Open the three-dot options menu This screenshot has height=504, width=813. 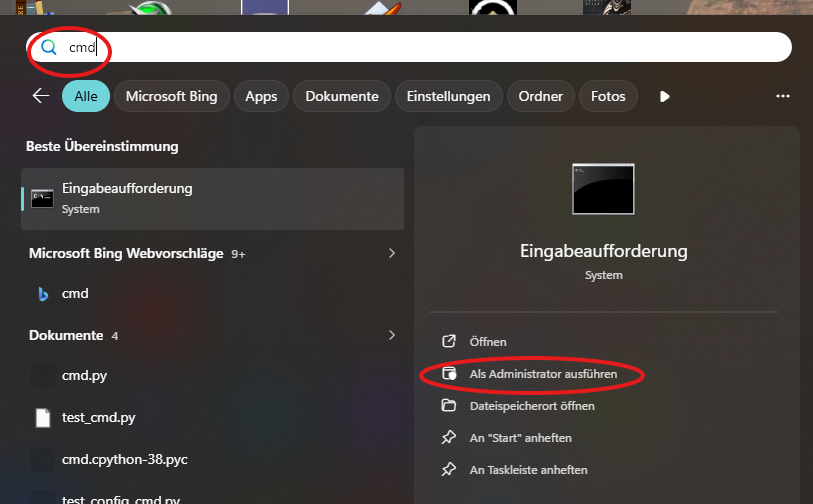click(x=782, y=96)
